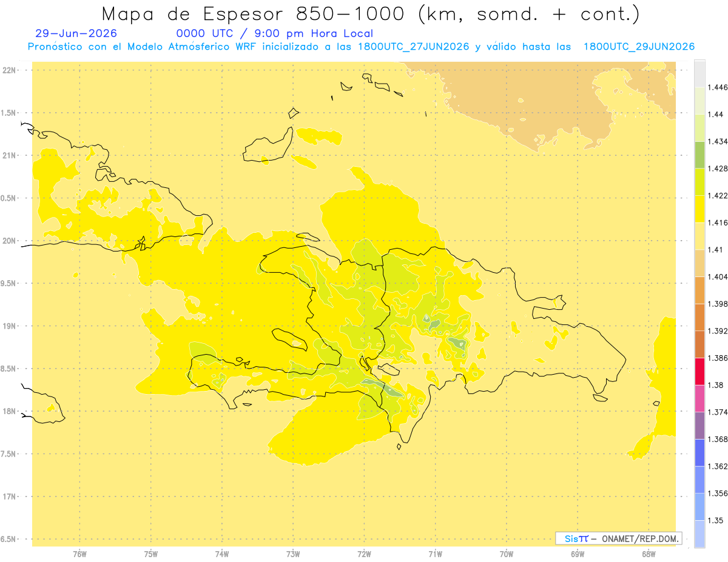Click the 8.5N latitude label
Image resolution: width=728 pixels, height=562 pixels.
coord(9,369)
